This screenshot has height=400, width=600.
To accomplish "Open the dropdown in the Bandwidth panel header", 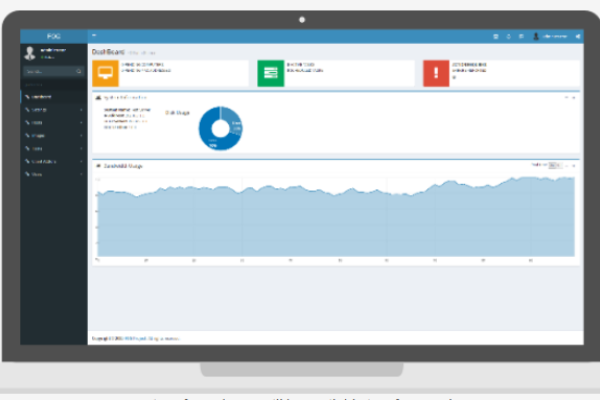I will click(554, 164).
